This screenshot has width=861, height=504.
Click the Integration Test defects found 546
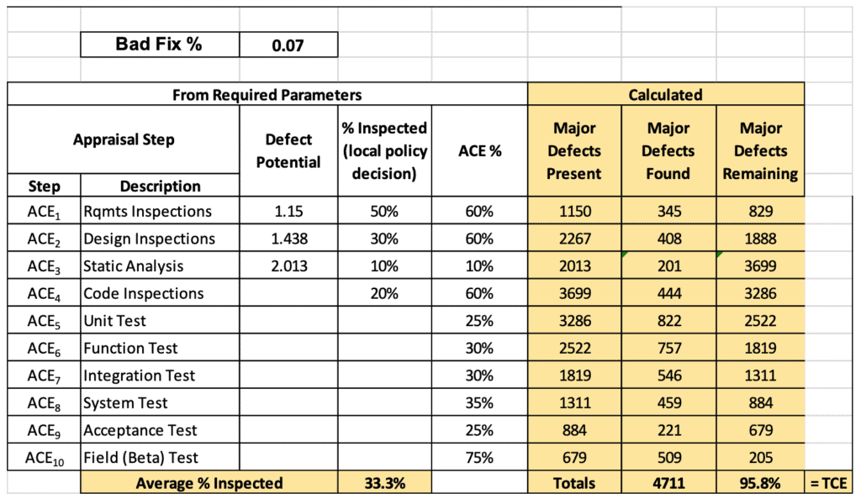(x=668, y=375)
